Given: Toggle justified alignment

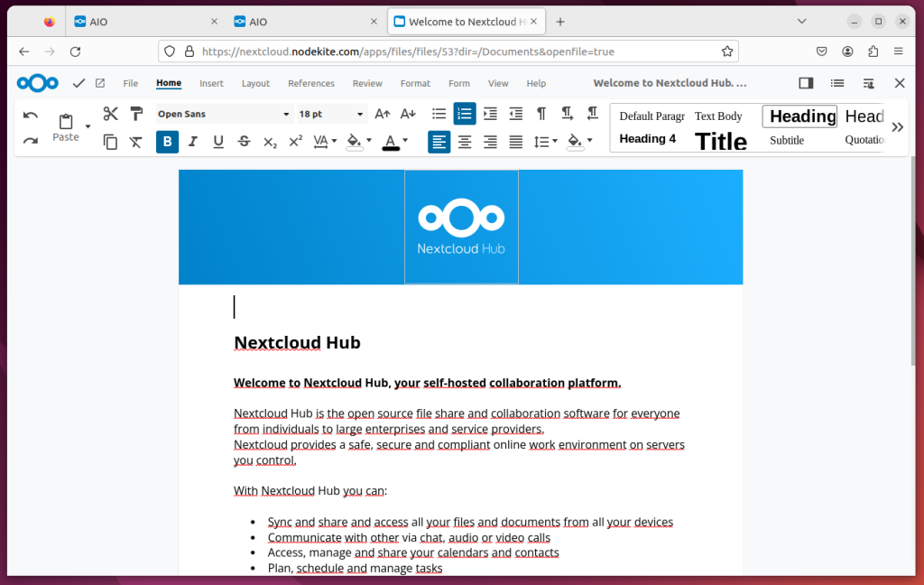Looking at the screenshot, I should tap(515, 142).
